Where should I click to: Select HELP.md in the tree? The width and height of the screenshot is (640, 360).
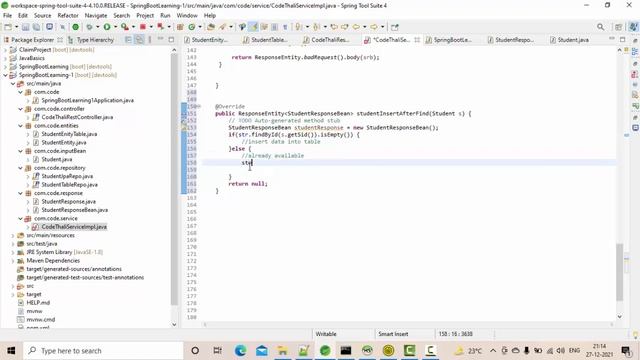pyautogui.click(x=38, y=302)
